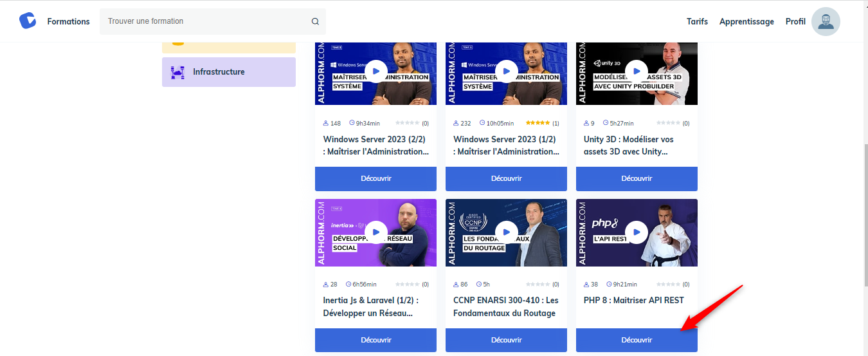Viewport: 868px width, 356px height.
Task: Open the Inertia Js & Laravel (1/2) title
Action: point(371,306)
